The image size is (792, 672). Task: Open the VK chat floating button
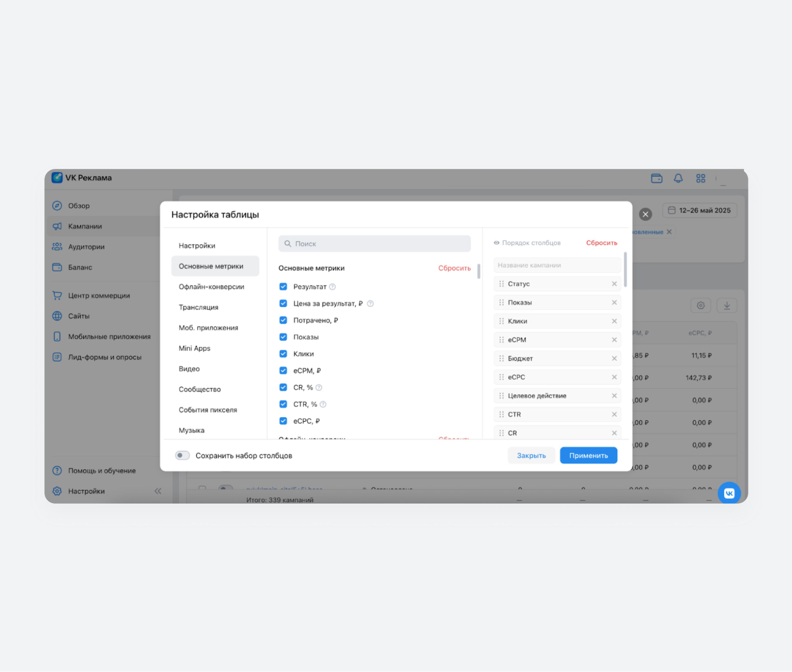(x=729, y=493)
